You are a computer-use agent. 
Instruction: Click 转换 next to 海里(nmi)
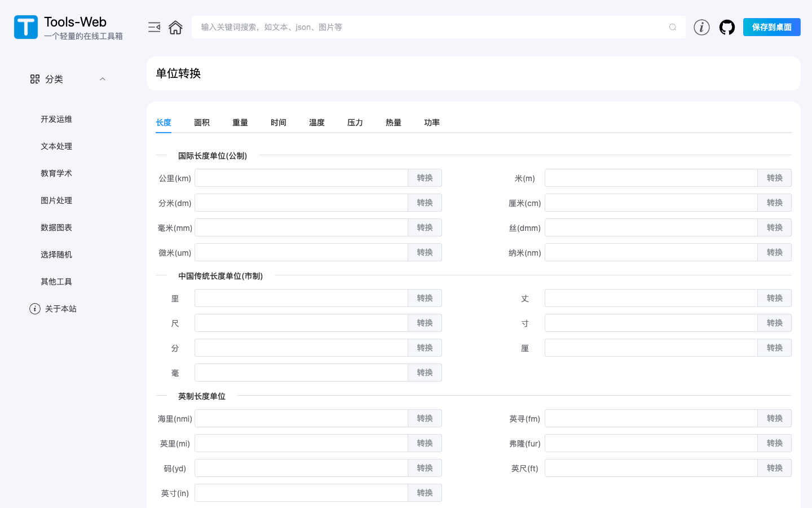pos(425,418)
